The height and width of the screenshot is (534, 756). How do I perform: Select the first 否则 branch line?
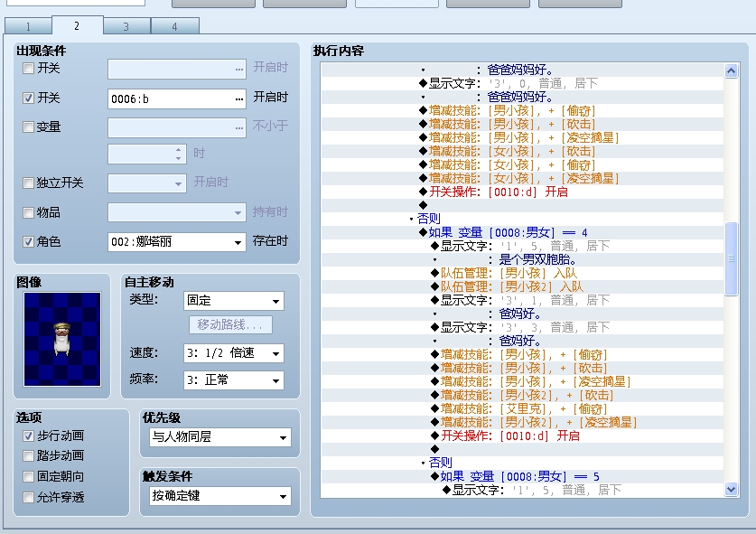[429, 219]
